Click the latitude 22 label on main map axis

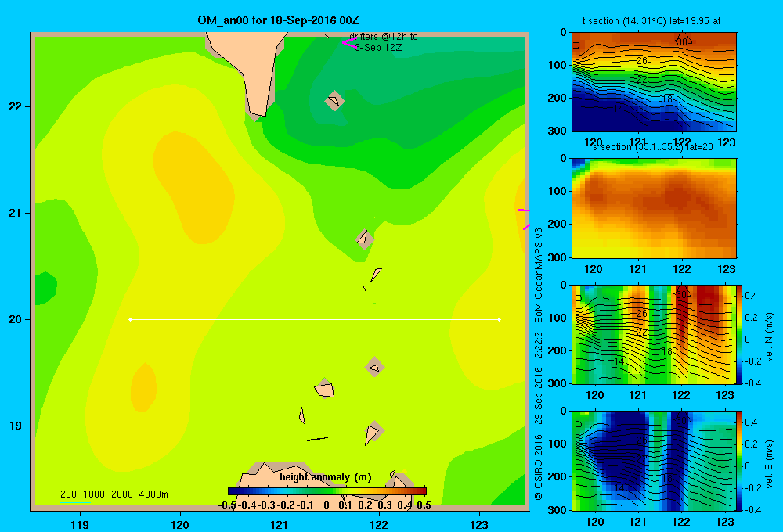point(15,107)
